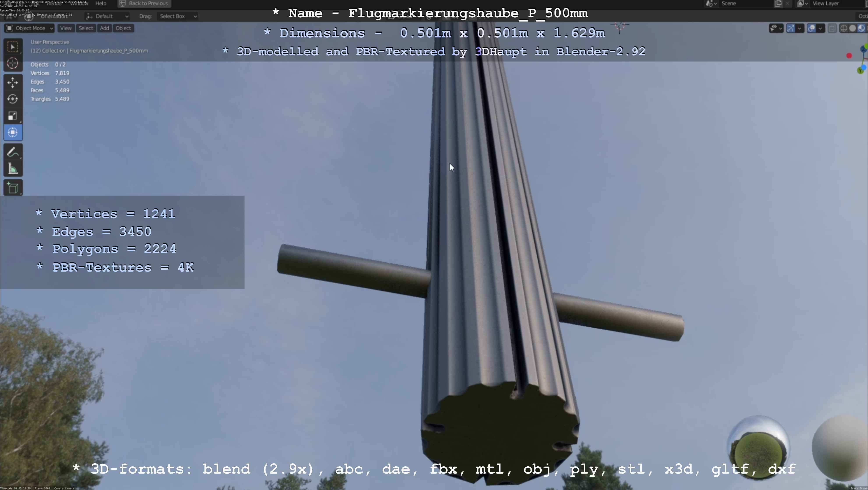Click the User Perspective label
Screen dimensions: 868x490
point(50,42)
